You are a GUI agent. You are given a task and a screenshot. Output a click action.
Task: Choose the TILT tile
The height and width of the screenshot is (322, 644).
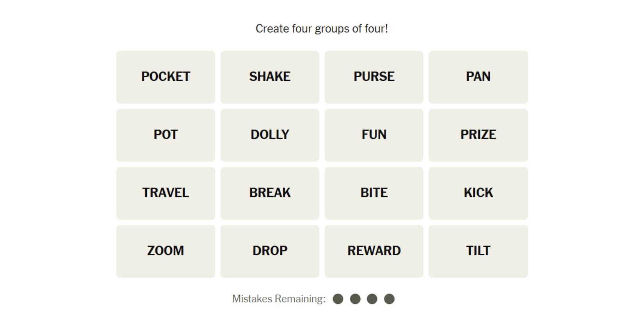[x=478, y=251]
